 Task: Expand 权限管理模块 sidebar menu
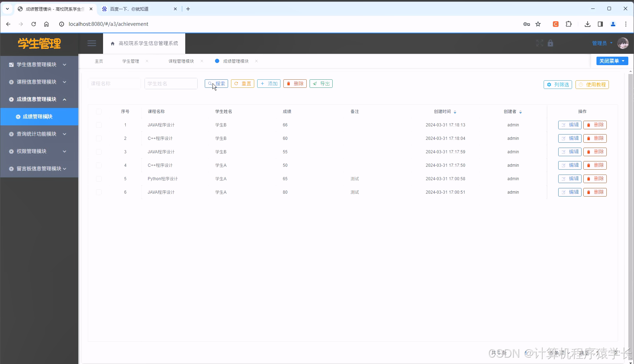pos(39,151)
